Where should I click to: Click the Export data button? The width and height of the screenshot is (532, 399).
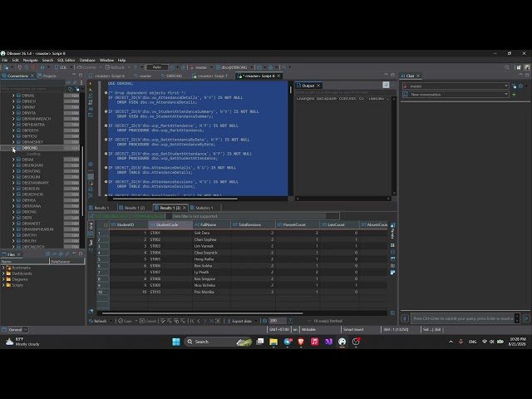click(239, 321)
